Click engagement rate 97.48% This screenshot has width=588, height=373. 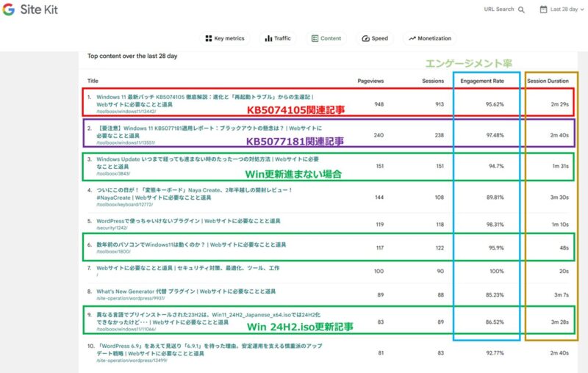495,135
